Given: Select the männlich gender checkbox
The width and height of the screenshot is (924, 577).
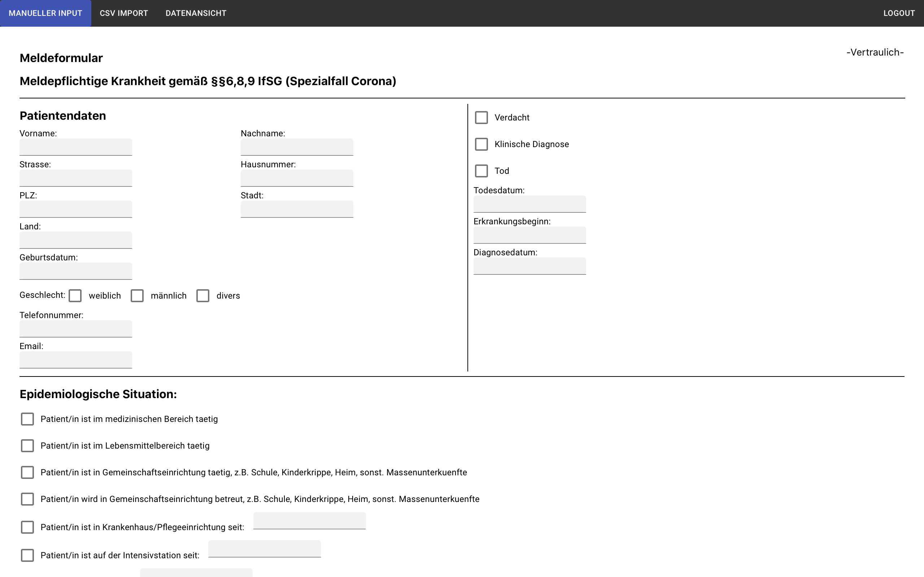Looking at the screenshot, I should pyautogui.click(x=137, y=296).
